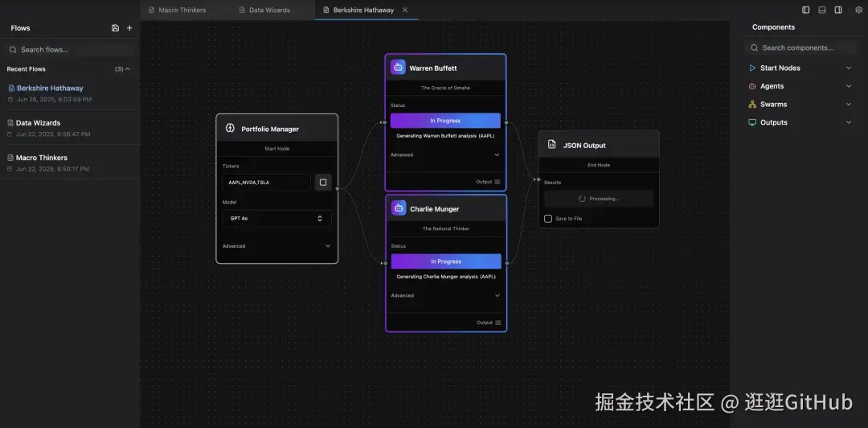868x428 pixels.
Task: Click the Flows panel heading
Action: (20, 27)
